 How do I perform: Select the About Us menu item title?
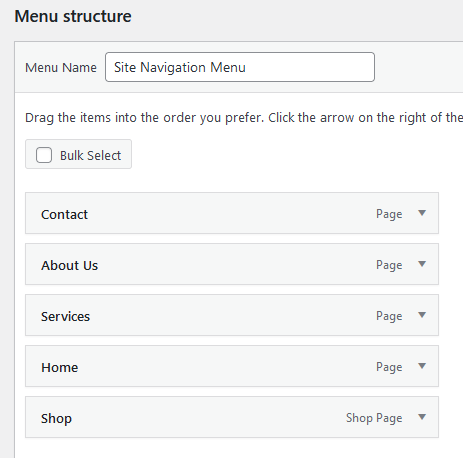pyautogui.click(x=69, y=265)
